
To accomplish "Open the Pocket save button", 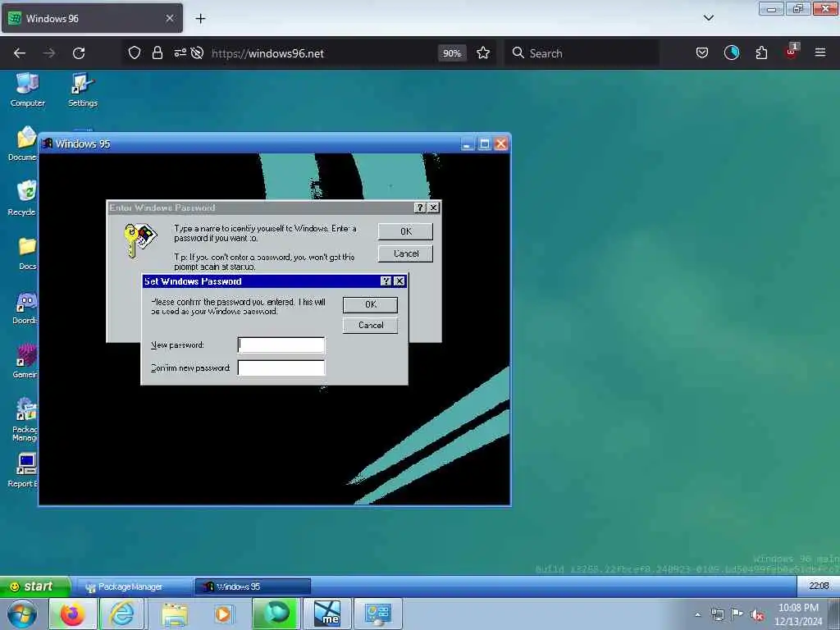I will tap(702, 53).
